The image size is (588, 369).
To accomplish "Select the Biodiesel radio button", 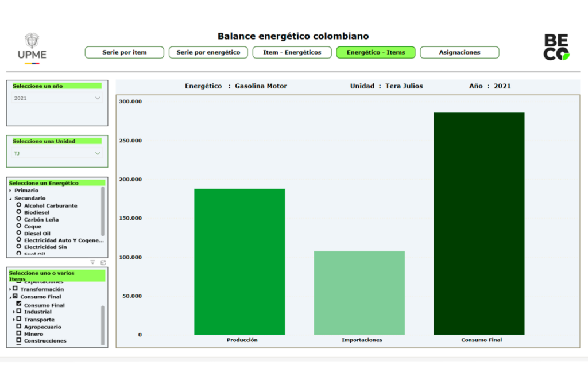I will (19, 212).
